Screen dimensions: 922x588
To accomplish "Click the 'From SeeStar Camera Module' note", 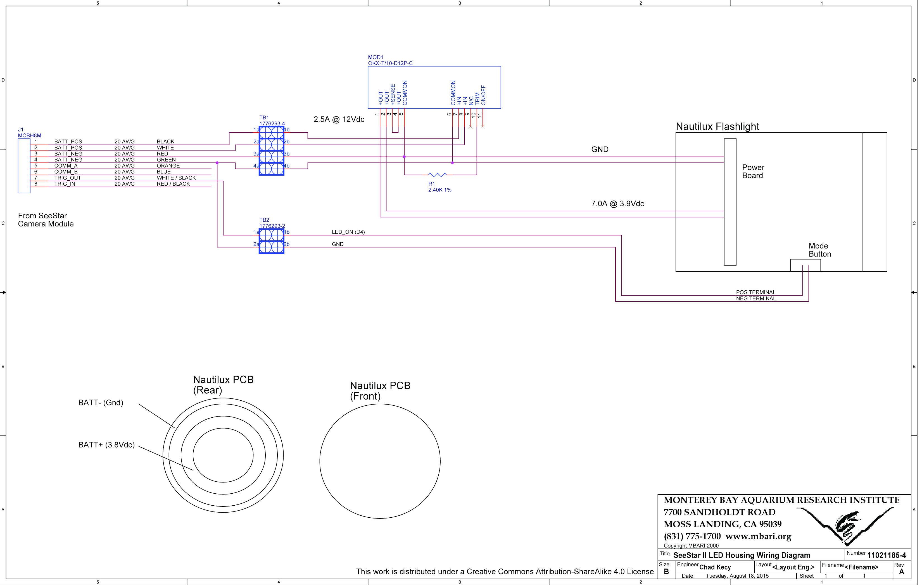I will pyautogui.click(x=46, y=220).
